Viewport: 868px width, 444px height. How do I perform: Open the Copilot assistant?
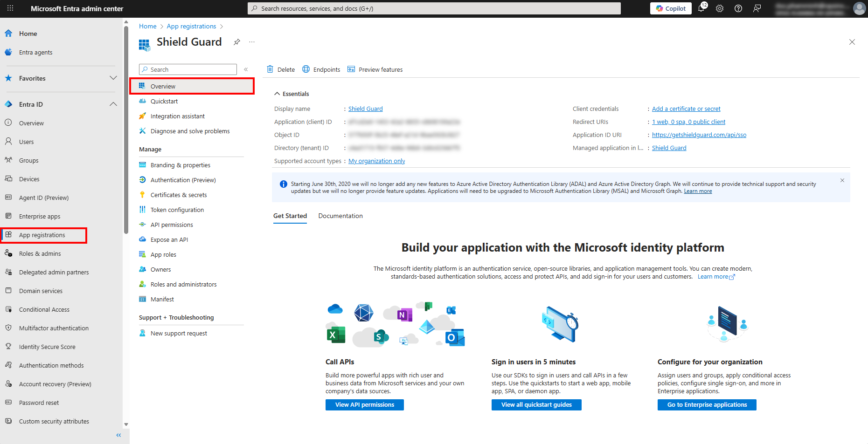tap(671, 8)
